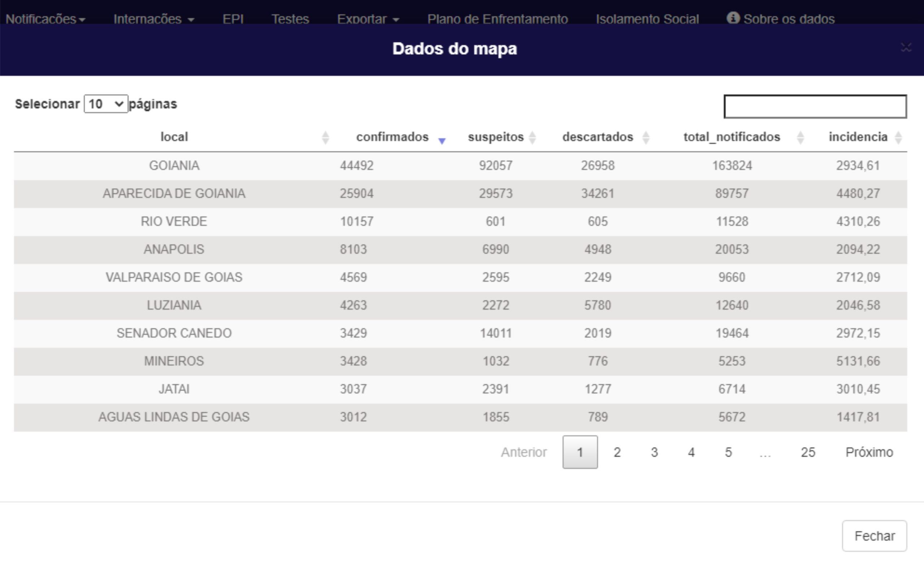Click confirmados value 44492
The image size is (924, 568).
point(357,166)
